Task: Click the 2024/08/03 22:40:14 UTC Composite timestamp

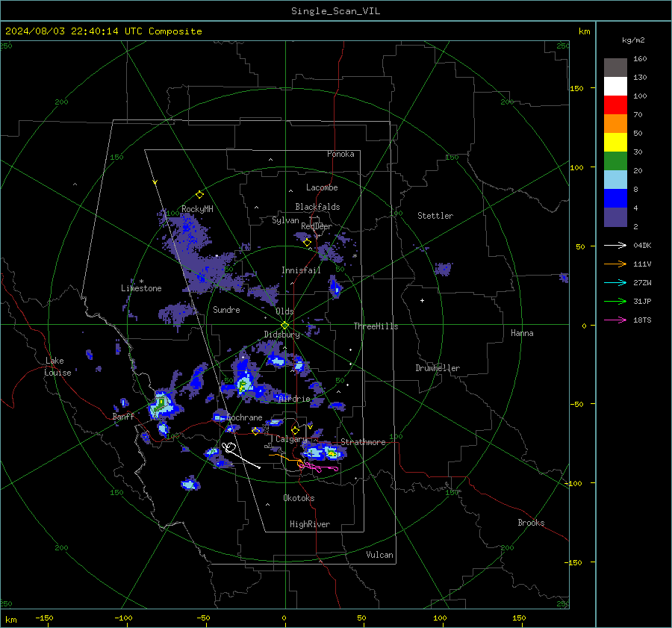Action: (103, 31)
